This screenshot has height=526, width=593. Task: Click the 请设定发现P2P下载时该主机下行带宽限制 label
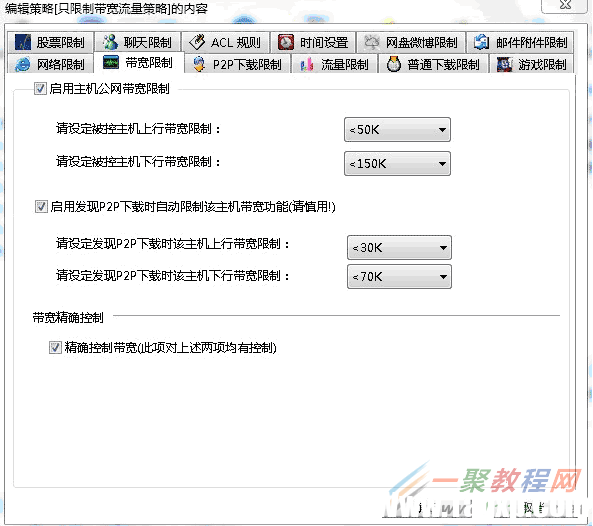[x=173, y=276]
